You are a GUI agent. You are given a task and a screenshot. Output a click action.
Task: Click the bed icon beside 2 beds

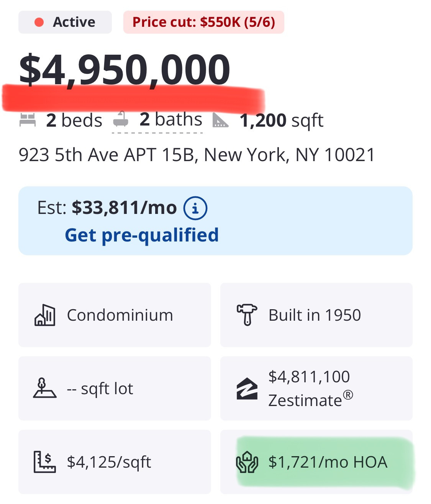tap(28, 120)
